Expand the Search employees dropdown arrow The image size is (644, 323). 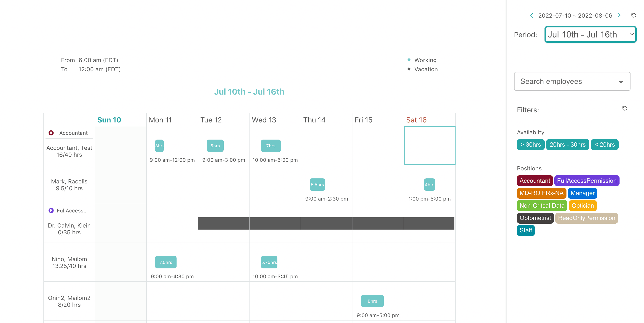point(620,82)
